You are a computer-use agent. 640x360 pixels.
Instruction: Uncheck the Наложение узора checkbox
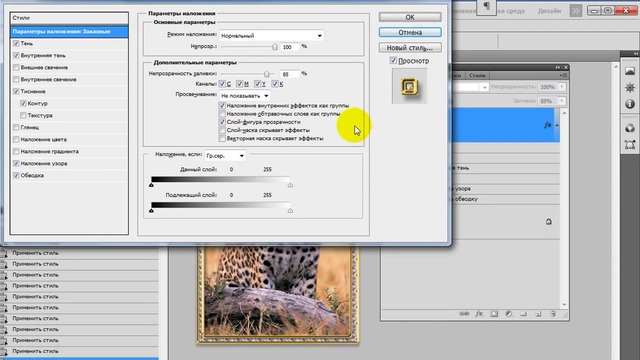16,163
